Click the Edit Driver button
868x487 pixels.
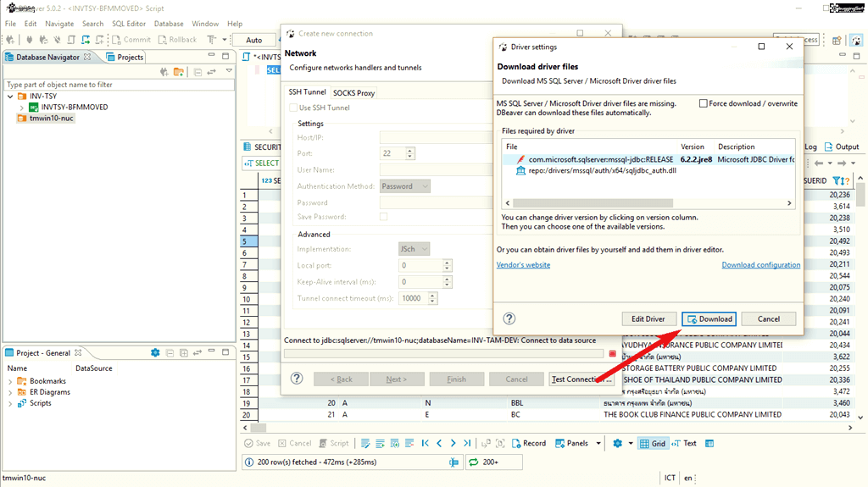648,318
